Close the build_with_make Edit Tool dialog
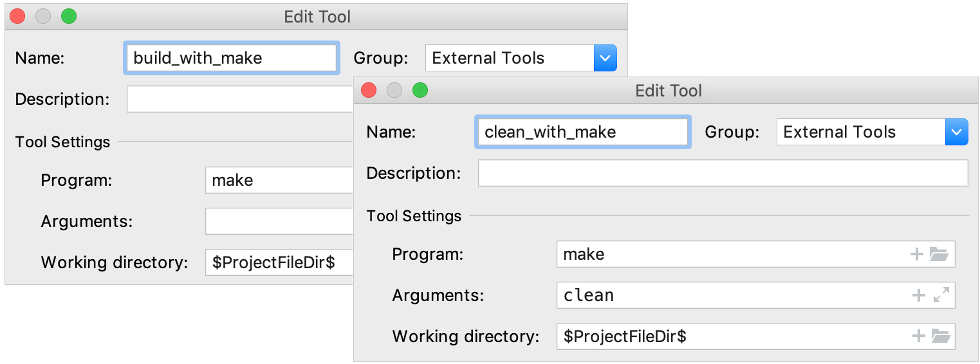 pyautogui.click(x=17, y=17)
